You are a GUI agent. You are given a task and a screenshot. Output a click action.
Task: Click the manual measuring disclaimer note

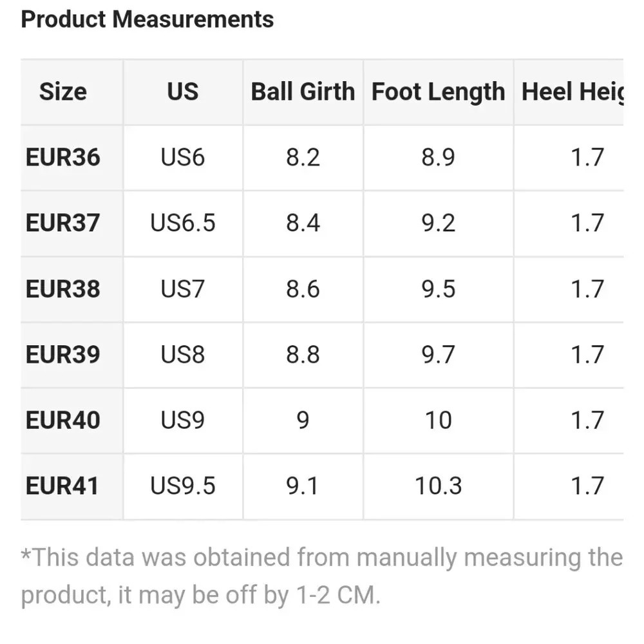pyautogui.click(x=322, y=576)
